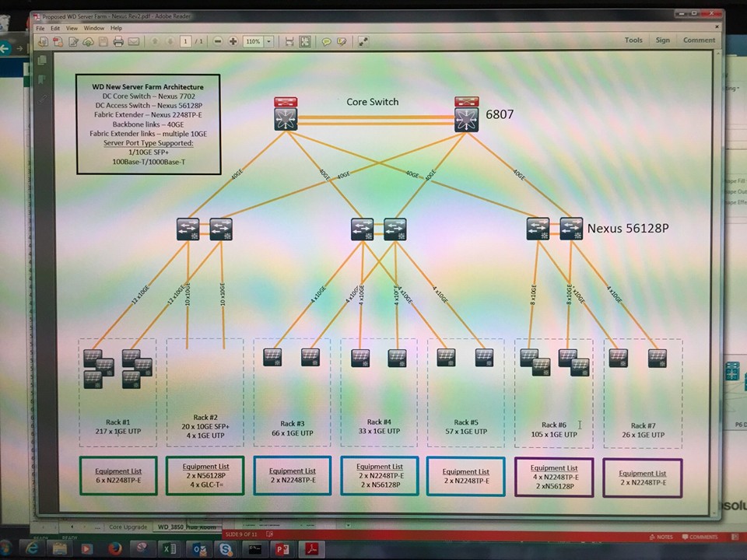The height and width of the screenshot is (560, 747).
Task: Open Excel from taskbar
Action: coord(169,549)
